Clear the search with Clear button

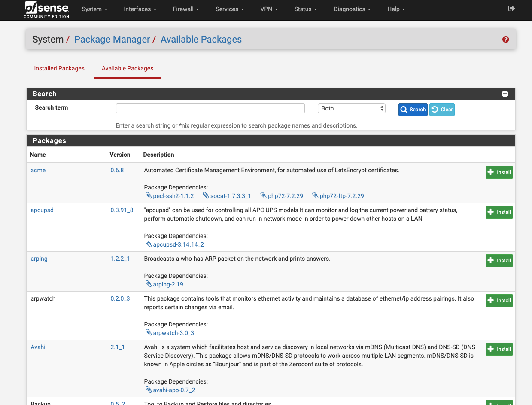tap(442, 110)
